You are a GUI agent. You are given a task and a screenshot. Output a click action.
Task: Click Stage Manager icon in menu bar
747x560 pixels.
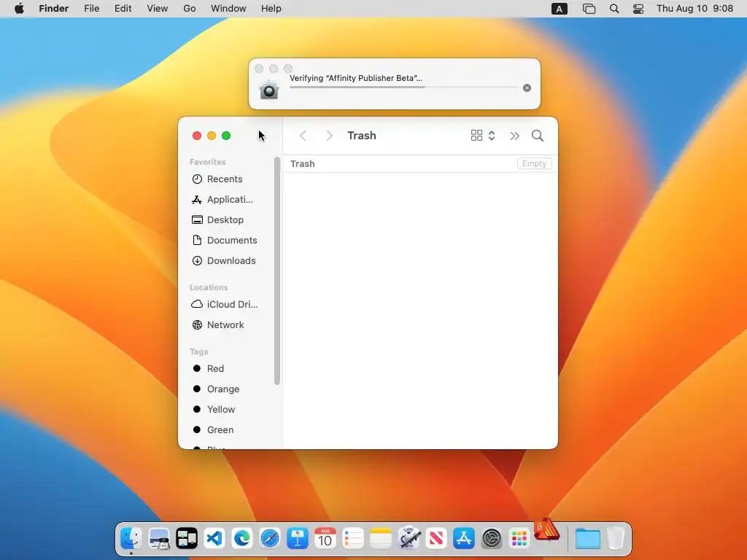589,9
